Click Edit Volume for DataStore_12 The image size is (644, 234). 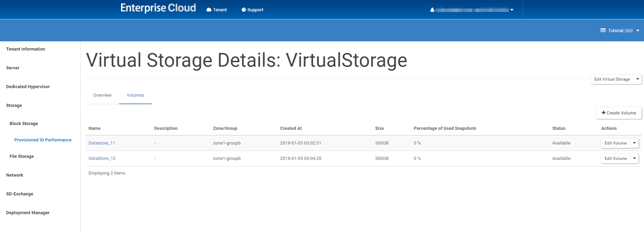coord(615,159)
